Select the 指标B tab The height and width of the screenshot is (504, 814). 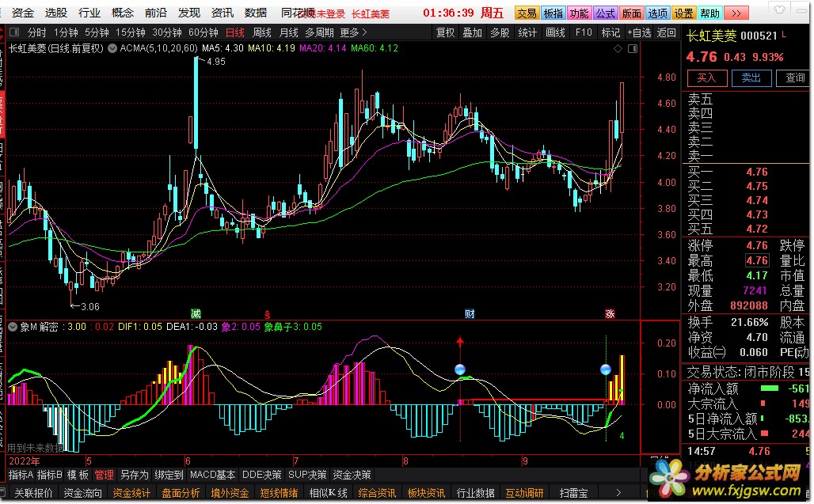tap(49, 475)
